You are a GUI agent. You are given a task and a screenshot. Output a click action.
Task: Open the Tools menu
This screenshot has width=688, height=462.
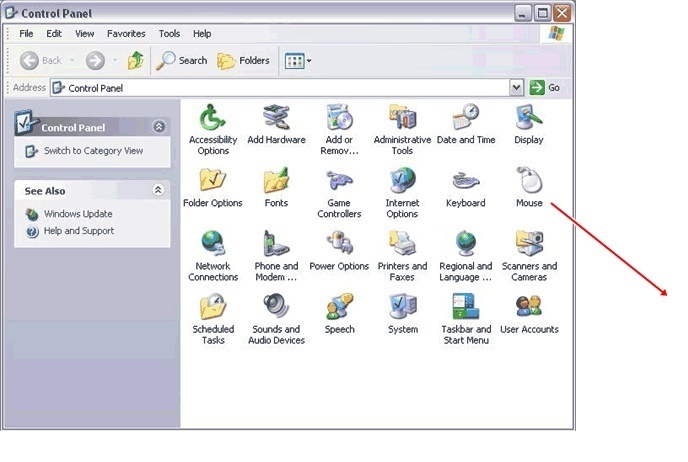point(169,34)
